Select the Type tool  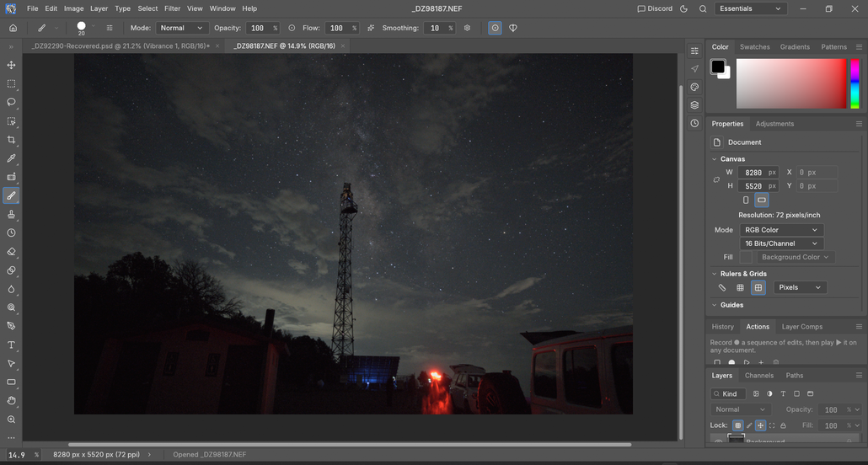tap(11, 345)
